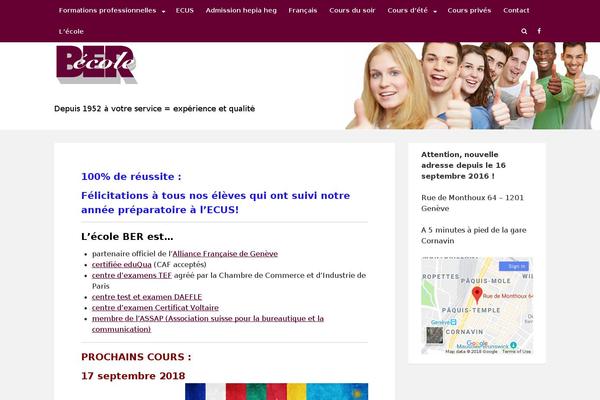Click the students thumbs-up banner image
Screen dimensions: 600x400
point(473,86)
